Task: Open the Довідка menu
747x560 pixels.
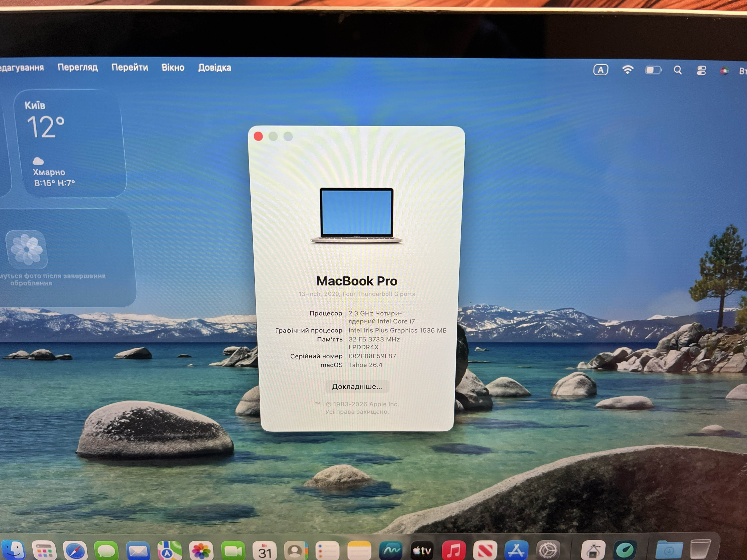Action: coord(214,67)
